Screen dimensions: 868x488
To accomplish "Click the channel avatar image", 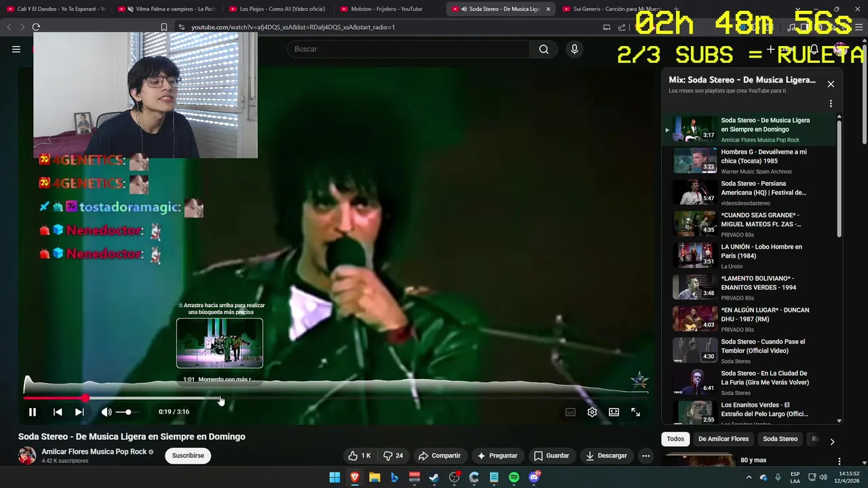I will [27, 455].
